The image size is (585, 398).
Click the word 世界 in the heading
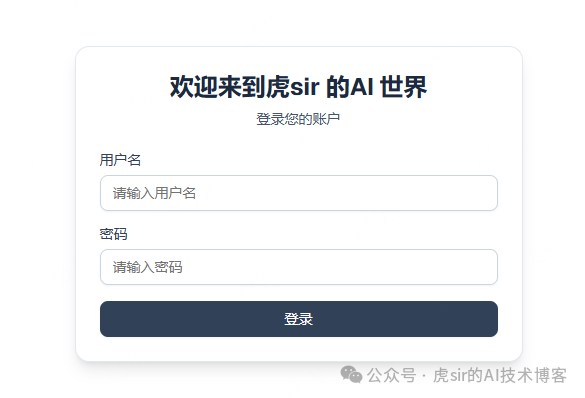click(x=403, y=87)
